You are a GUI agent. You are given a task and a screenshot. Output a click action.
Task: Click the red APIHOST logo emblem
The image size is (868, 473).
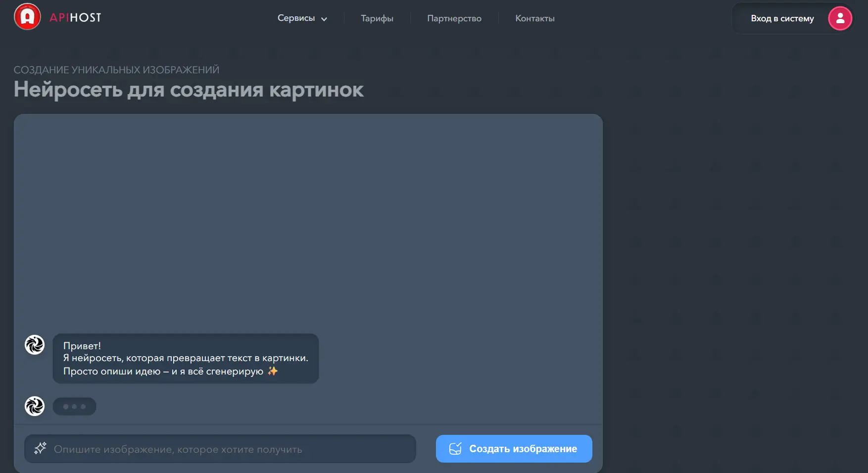(x=27, y=17)
